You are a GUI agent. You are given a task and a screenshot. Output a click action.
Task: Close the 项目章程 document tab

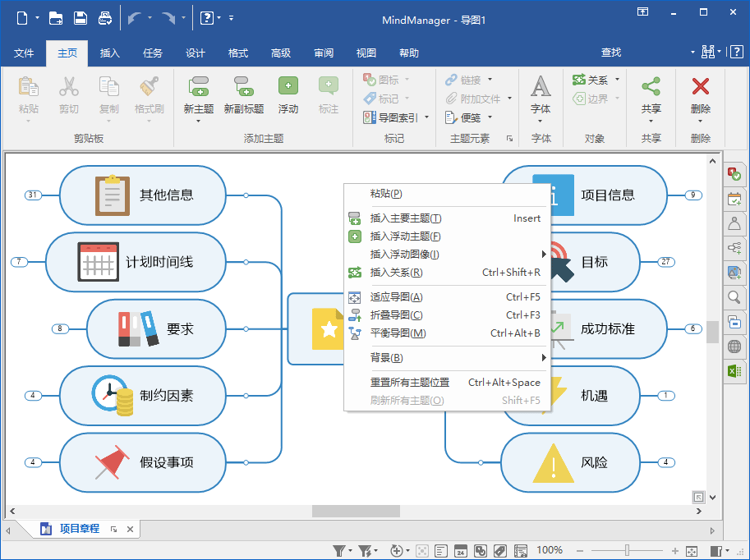130,530
